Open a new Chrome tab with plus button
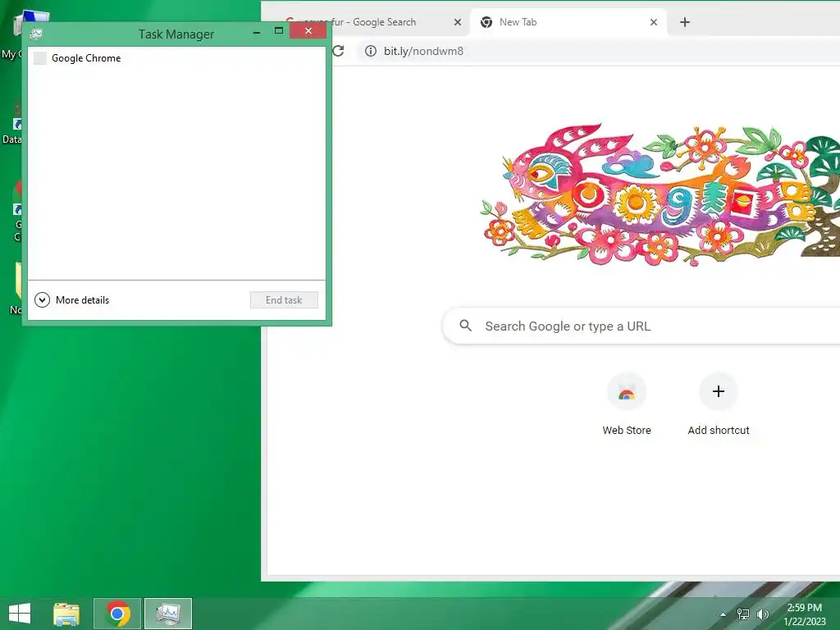Viewport: 840px width, 630px height. point(685,22)
